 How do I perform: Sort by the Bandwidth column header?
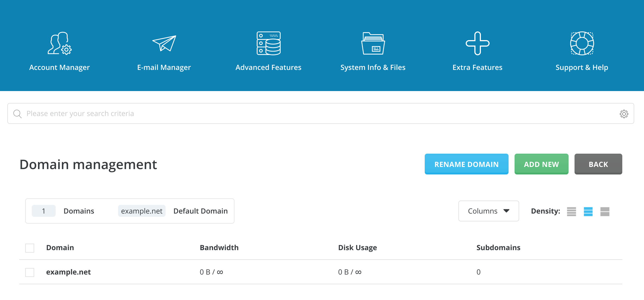[219, 248]
